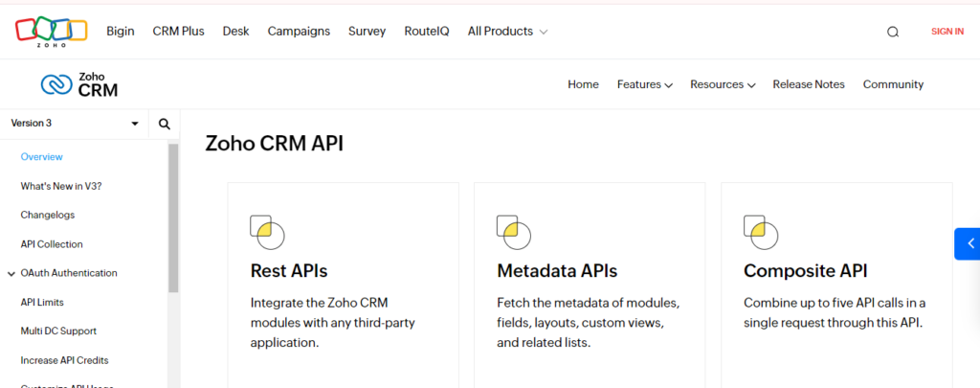Click the Rest APIs description text
This screenshot has height=388, width=980.
click(332, 323)
